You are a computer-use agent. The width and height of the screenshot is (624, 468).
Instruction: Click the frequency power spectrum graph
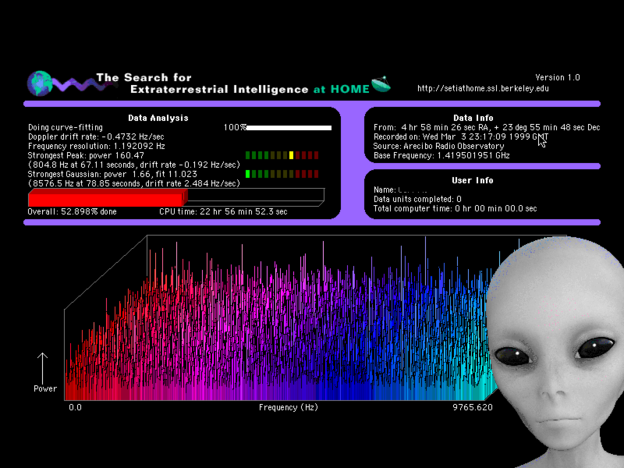pos(279,318)
